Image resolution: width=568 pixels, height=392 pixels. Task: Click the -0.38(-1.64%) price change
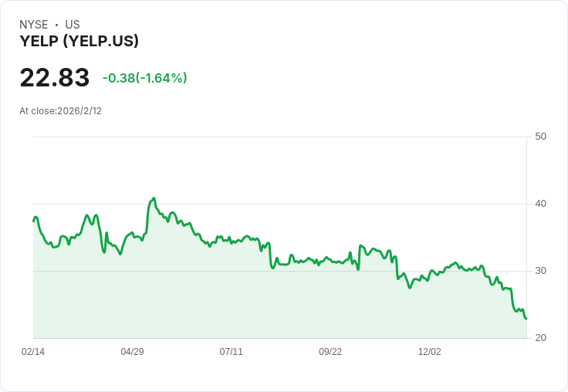click(x=144, y=78)
